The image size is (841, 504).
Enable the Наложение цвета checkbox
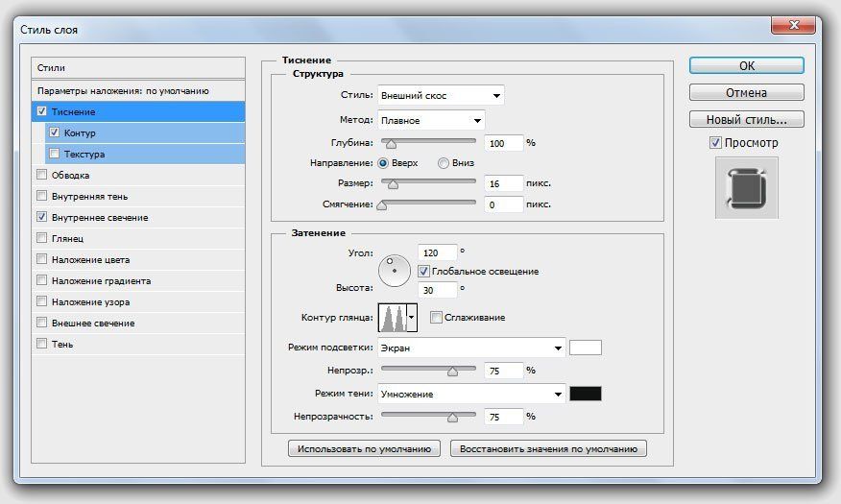[42, 259]
